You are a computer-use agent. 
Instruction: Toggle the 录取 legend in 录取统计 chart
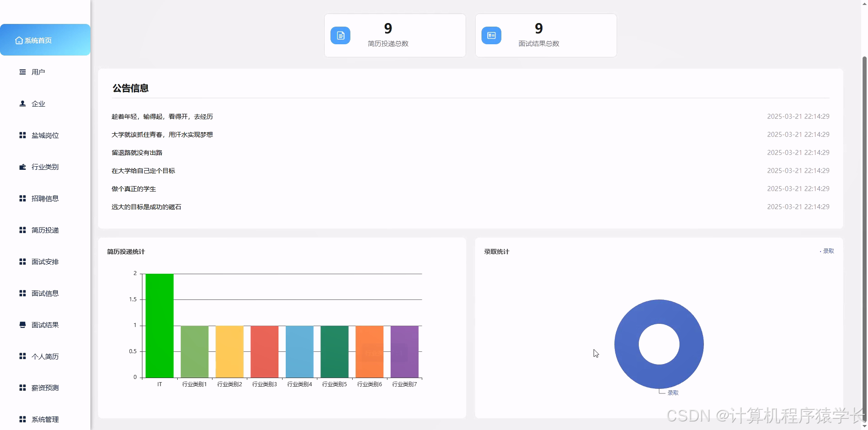(827, 251)
